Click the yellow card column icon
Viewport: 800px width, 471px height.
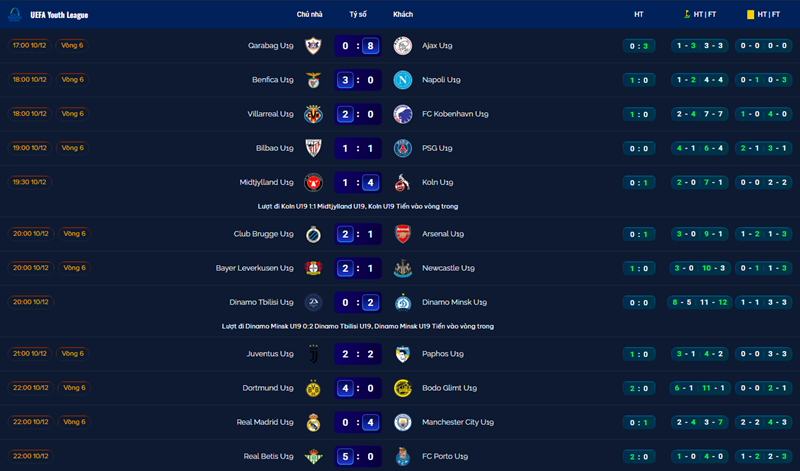pyautogui.click(x=750, y=14)
